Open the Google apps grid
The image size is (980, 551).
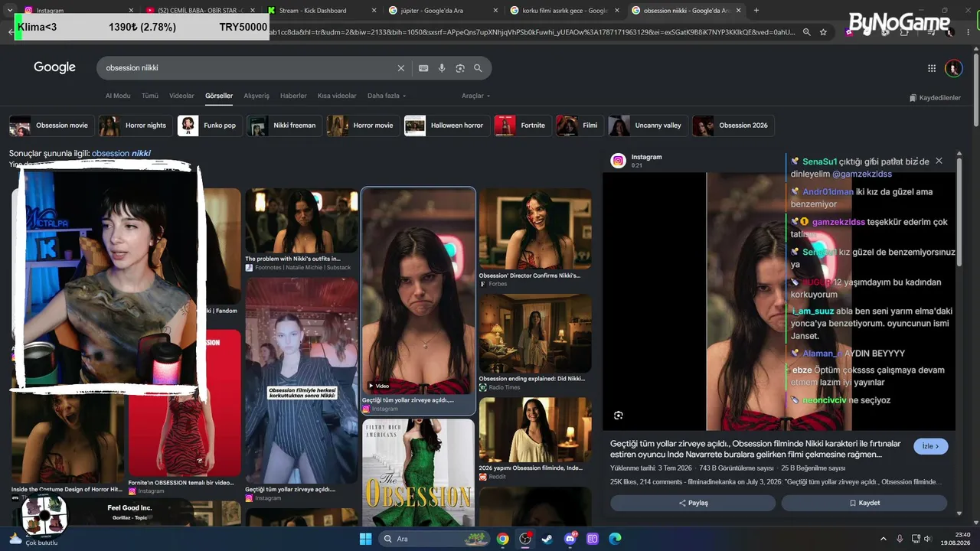pyautogui.click(x=932, y=68)
